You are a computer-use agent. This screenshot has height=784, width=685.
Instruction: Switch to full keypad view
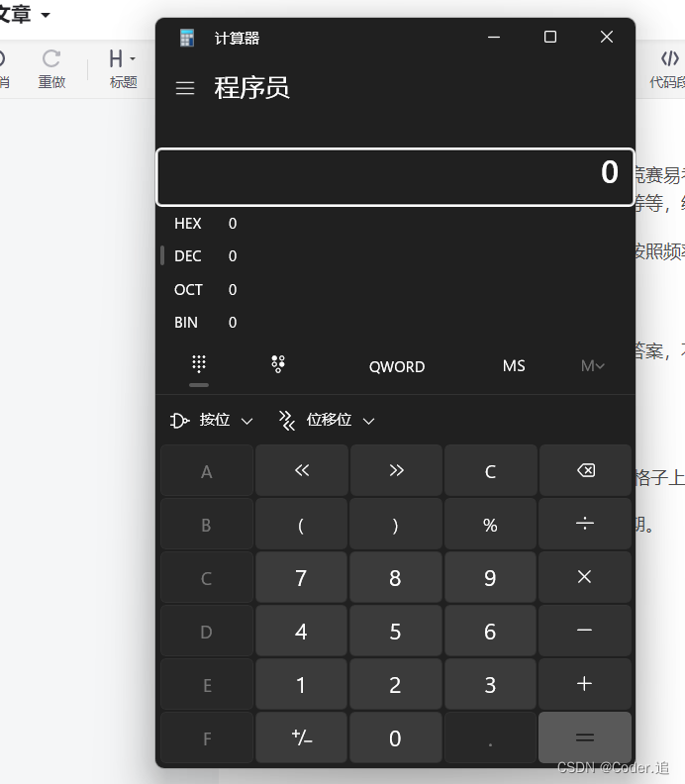199,365
